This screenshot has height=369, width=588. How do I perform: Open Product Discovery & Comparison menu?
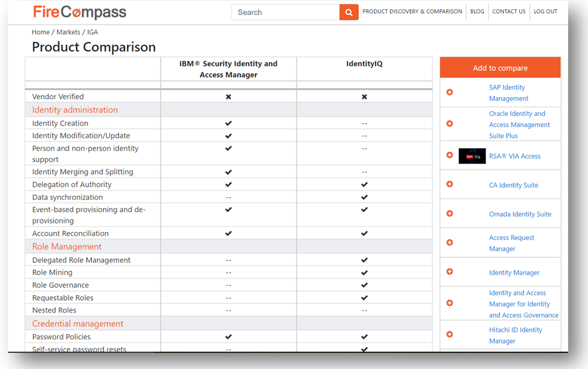pyautogui.click(x=412, y=12)
